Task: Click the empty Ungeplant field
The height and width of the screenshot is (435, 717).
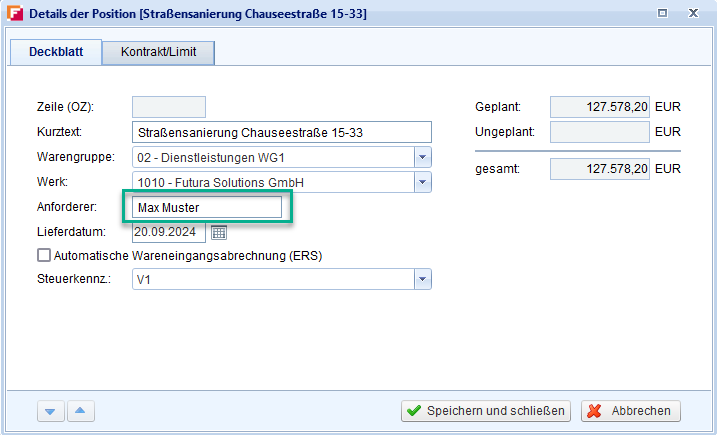Action: [600, 132]
